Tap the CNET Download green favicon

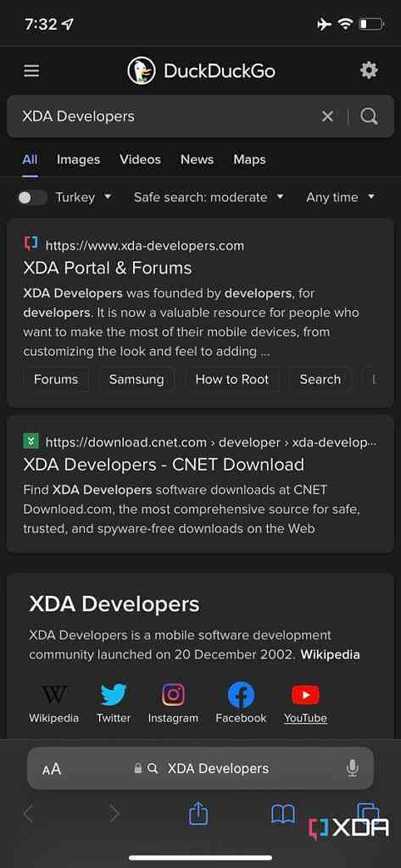(31, 441)
